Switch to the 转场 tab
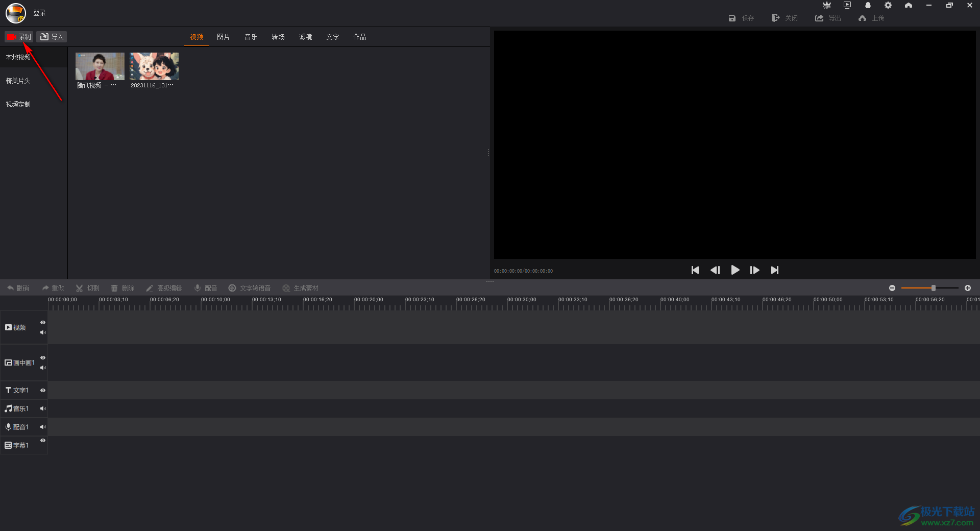Image resolution: width=980 pixels, height=531 pixels. 278,37
